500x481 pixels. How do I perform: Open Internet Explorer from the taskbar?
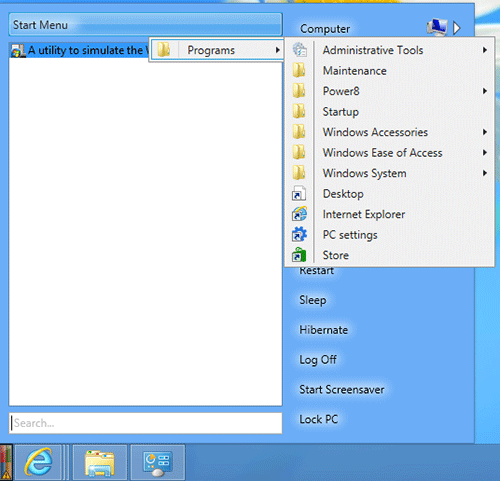39,462
